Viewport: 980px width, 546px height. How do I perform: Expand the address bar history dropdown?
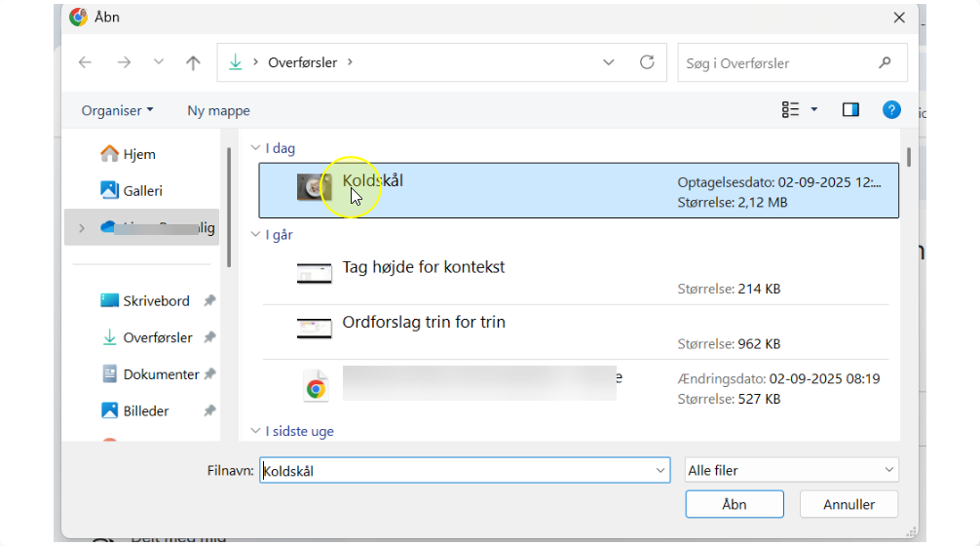tap(609, 62)
